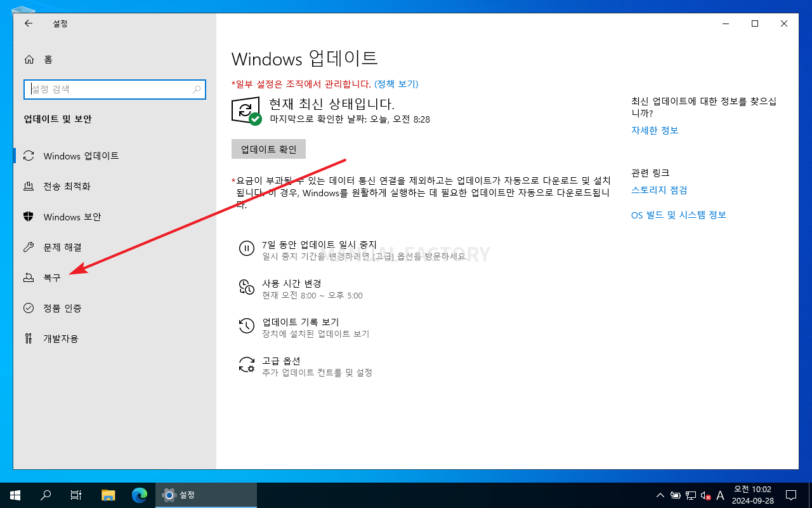Viewport: 812px width, 508px height.
Task: Click the gear-sync icon for 고급 옵션
Action: pyautogui.click(x=246, y=364)
